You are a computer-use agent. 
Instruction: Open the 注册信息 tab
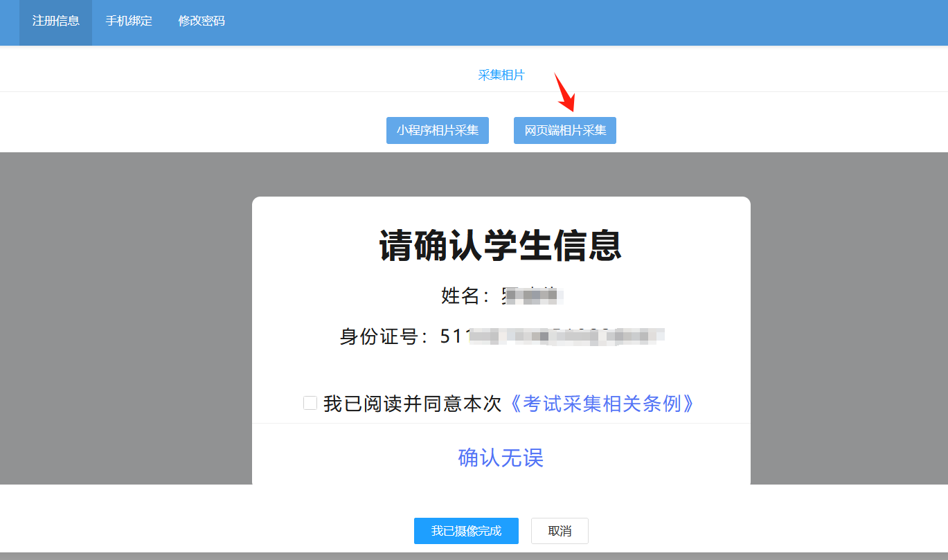click(x=55, y=21)
